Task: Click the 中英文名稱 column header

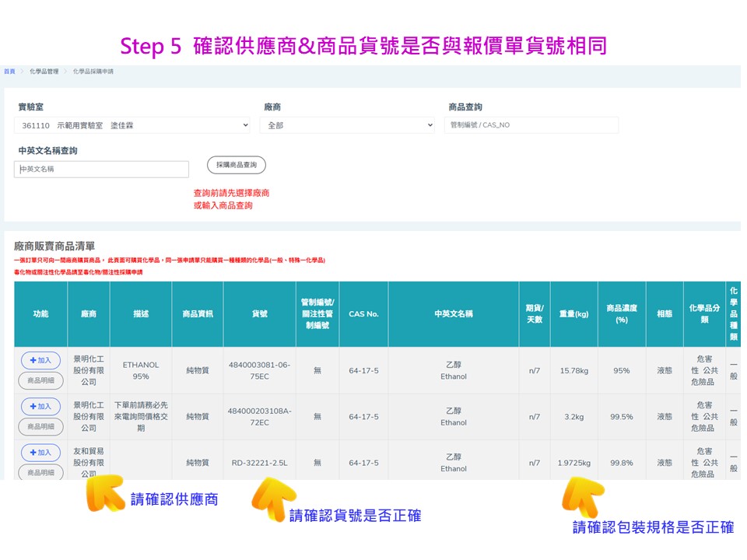Action: [454, 313]
